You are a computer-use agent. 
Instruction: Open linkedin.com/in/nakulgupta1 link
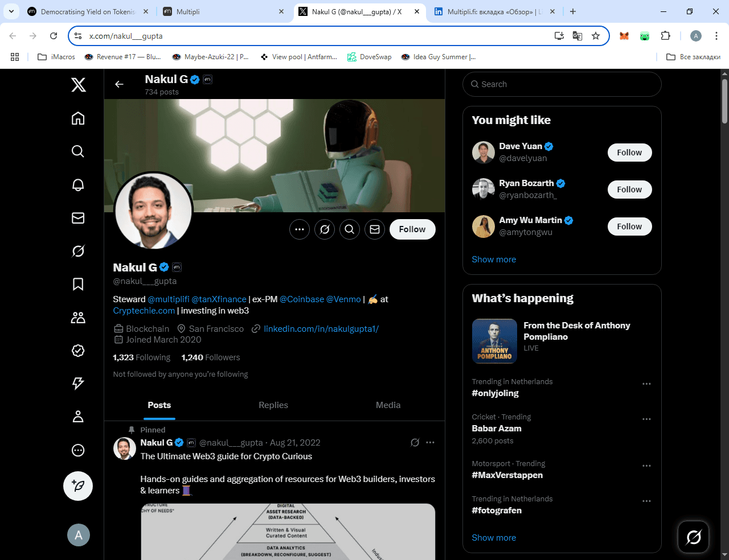point(321,329)
